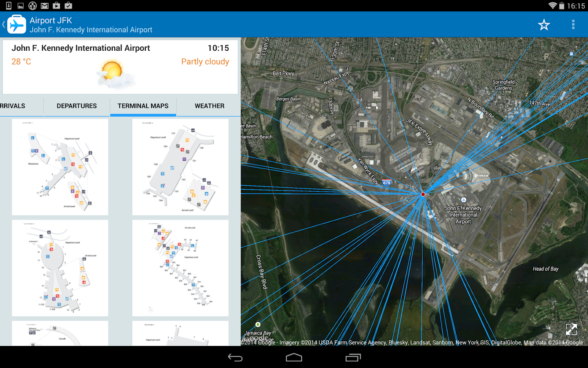Screen dimensions: 588x368
Task: Open the WEATHER tab
Action: tap(209, 106)
